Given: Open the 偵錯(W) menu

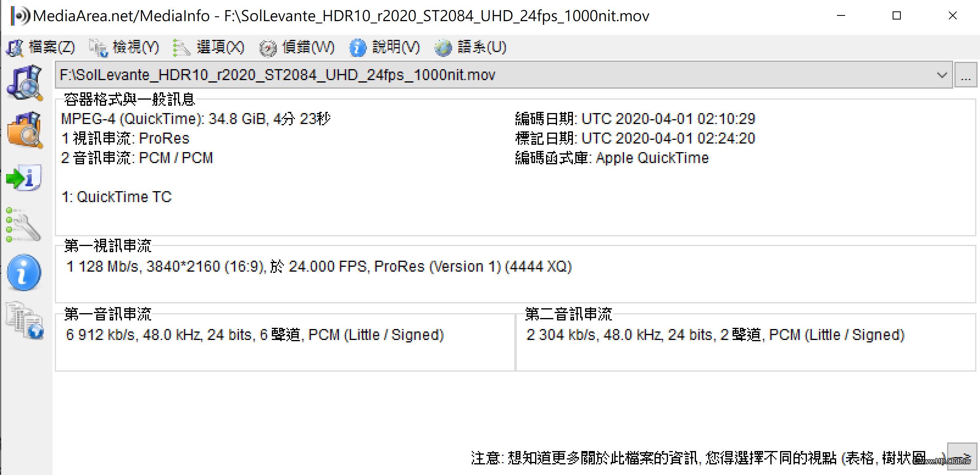Looking at the screenshot, I should (297, 47).
